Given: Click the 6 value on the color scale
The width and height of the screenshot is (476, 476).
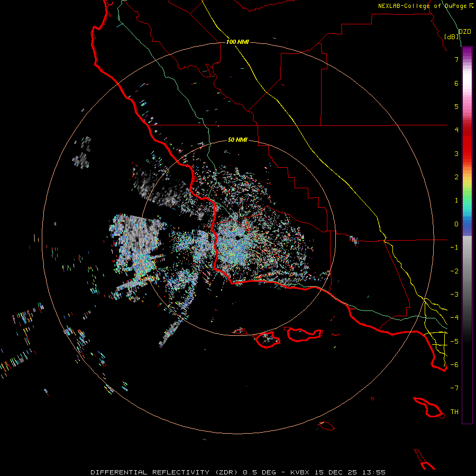Looking at the screenshot, I should [x=456, y=83].
